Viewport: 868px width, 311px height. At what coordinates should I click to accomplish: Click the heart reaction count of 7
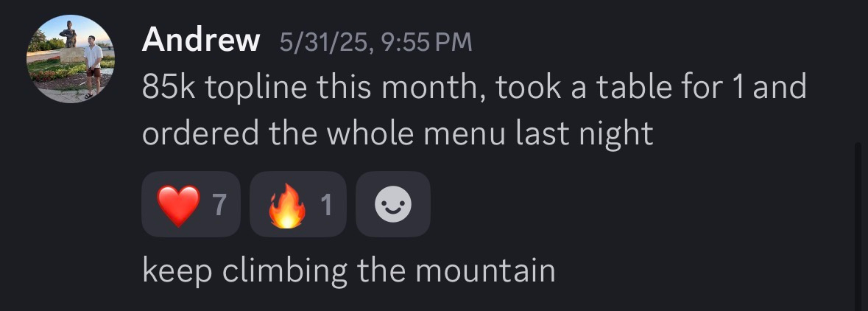coord(218,206)
